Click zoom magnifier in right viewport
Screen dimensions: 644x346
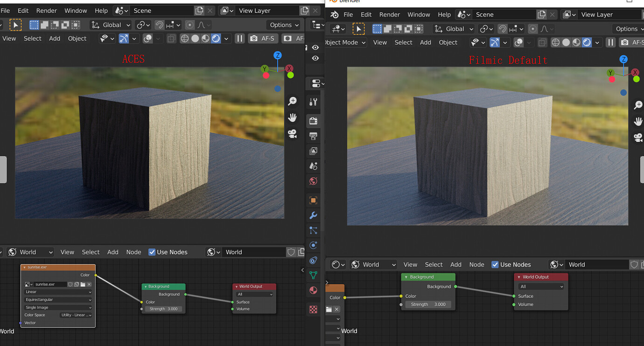coord(638,105)
